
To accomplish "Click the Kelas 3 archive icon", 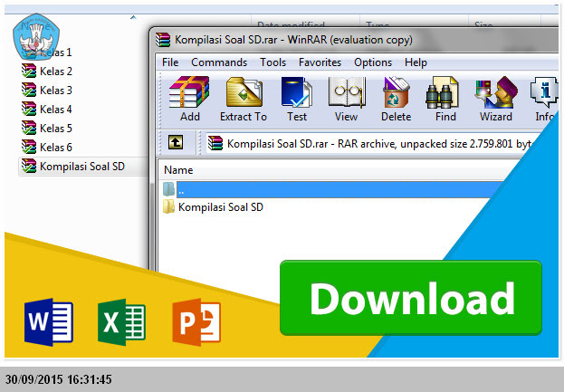I will coord(29,90).
